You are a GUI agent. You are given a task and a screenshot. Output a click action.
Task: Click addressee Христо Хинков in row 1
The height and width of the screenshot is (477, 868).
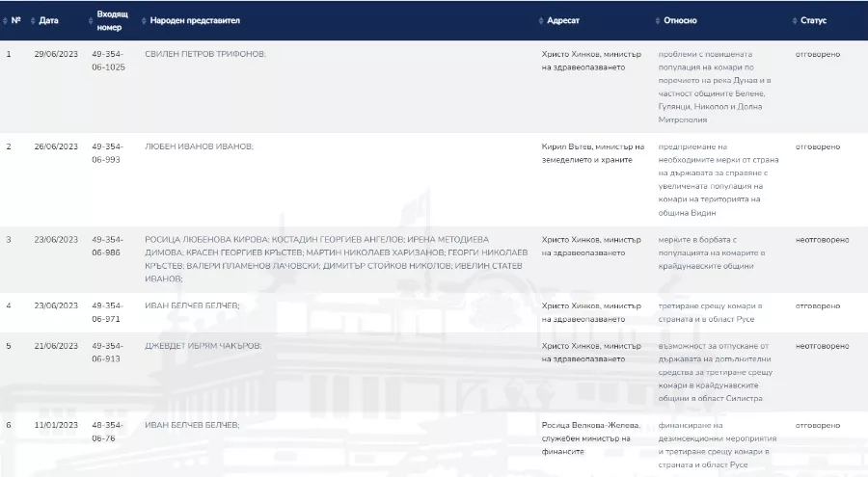click(591, 61)
